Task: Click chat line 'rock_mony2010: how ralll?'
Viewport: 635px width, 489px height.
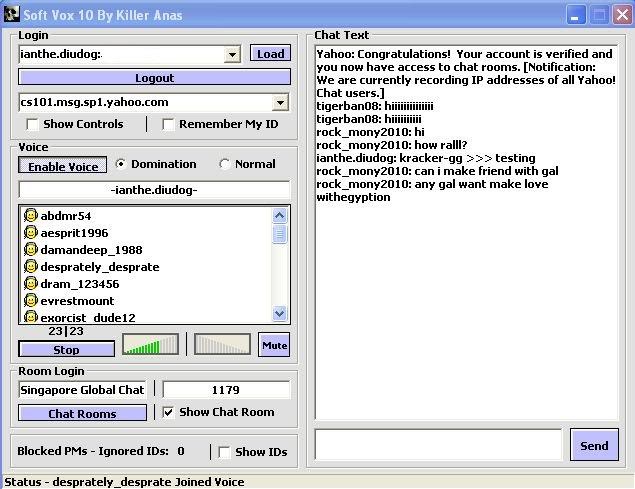Action: [x=392, y=145]
